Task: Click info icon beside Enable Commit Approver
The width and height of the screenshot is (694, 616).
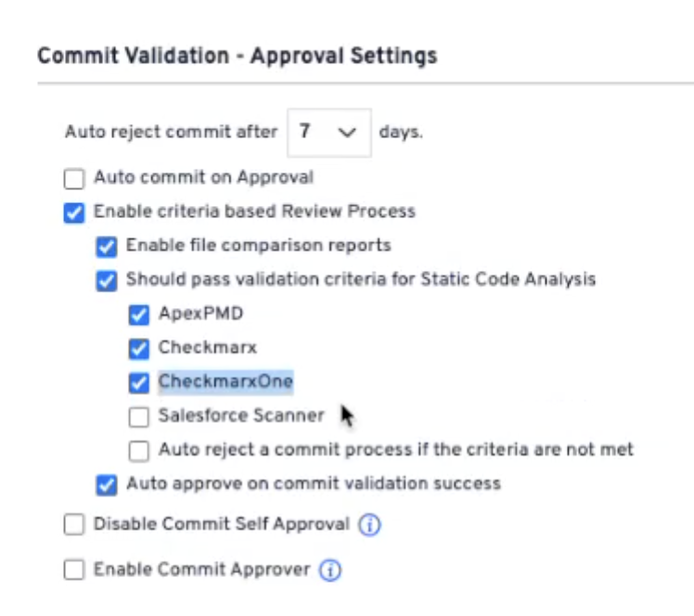Action: coord(329,571)
